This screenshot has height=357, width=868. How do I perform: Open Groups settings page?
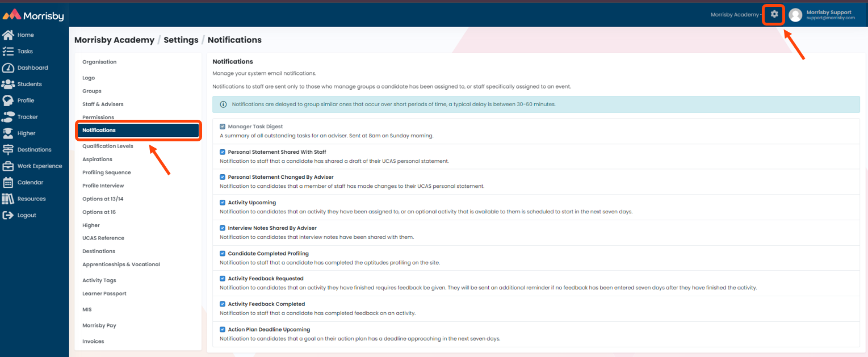click(x=92, y=91)
